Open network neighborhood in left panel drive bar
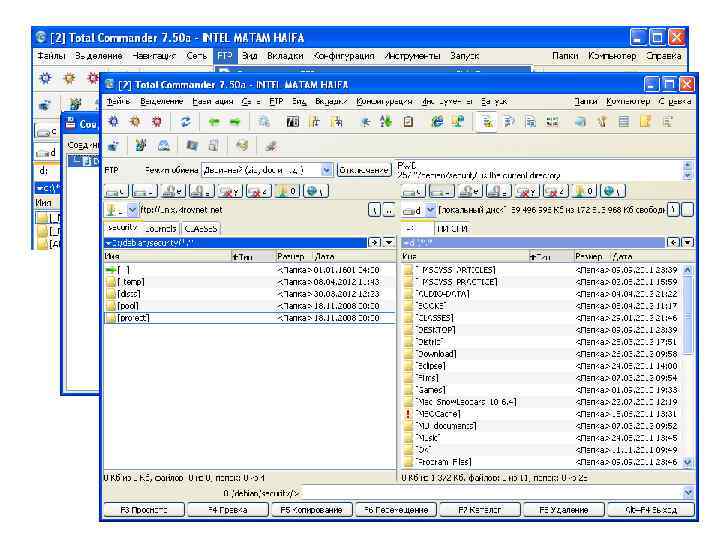This screenshot has width=720, height=540. pyautogui.click(x=316, y=191)
